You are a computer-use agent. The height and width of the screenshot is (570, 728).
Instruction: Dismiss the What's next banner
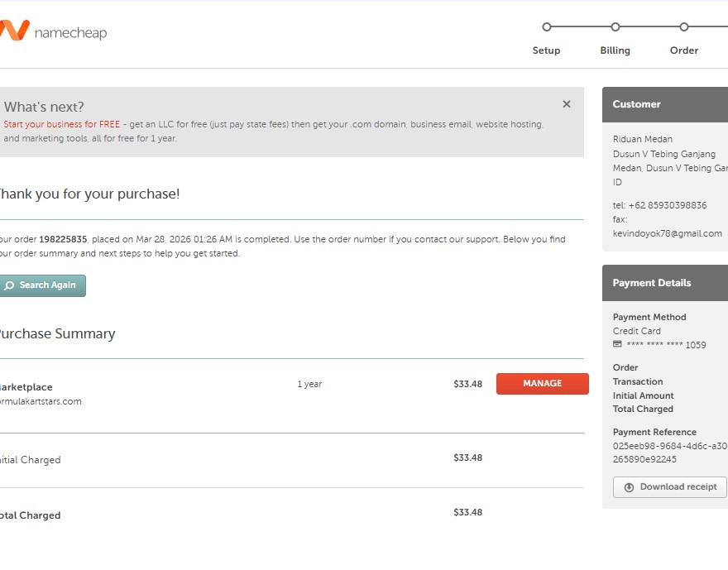click(x=567, y=104)
